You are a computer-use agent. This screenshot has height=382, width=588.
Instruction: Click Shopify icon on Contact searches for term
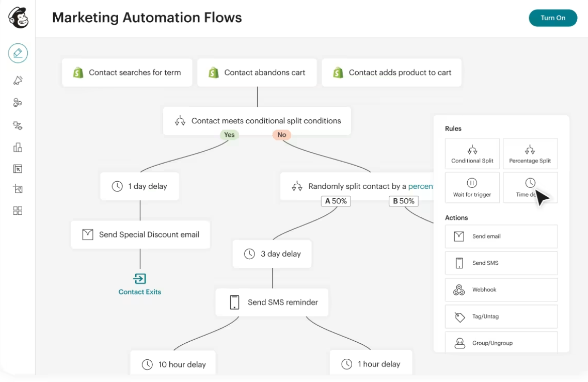pos(78,73)
